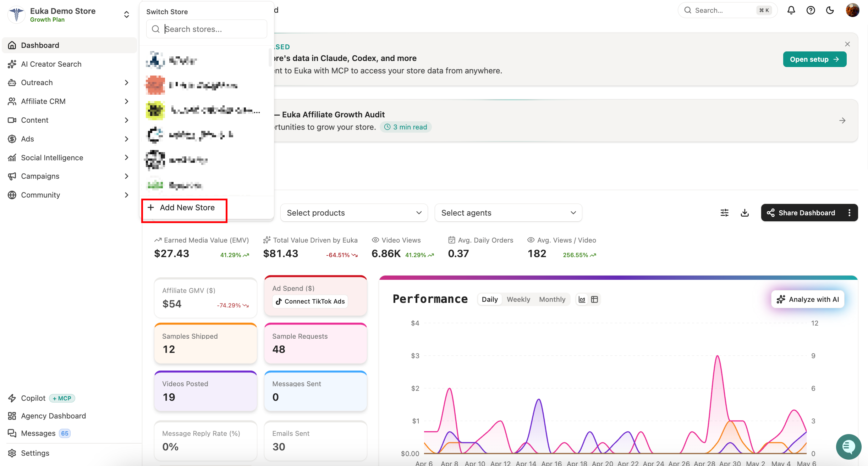868x466 pixels.
Task: Click the Community globe icon
Action: click(12, 195)
